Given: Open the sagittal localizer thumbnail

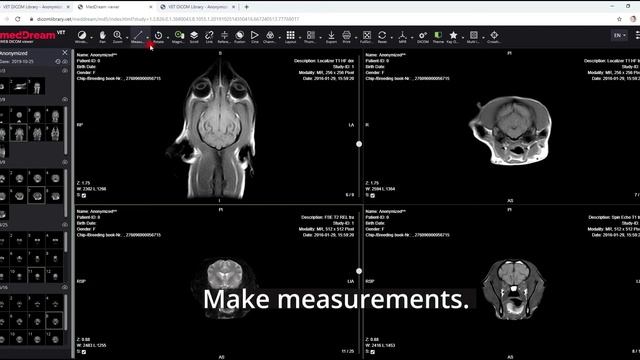Looking at the screenshot, I should point(19,87).
